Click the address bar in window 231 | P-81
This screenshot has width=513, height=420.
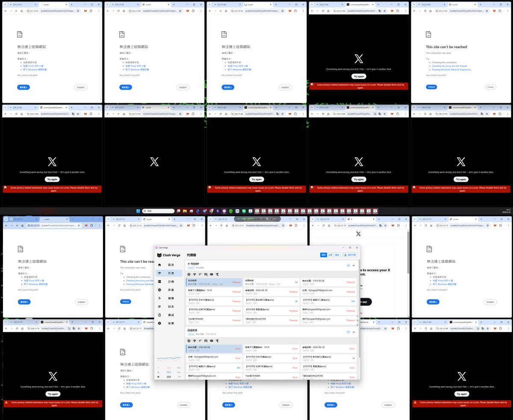(53, 11)
